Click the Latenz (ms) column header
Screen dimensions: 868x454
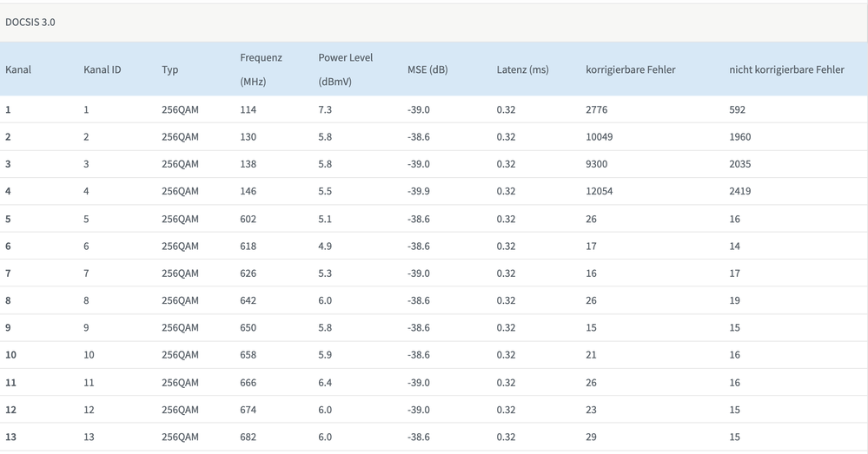click(x=522, y=69)
